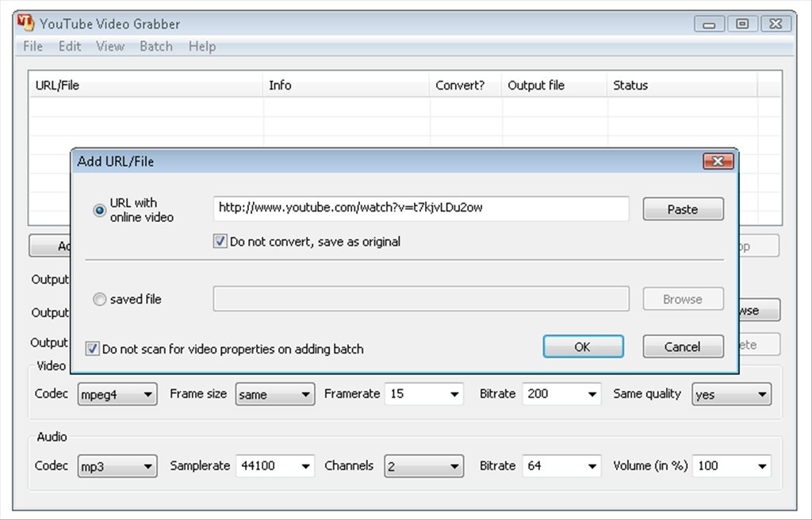Click the Info column header
Screen dimensions: 812x520
click(347, 85)
